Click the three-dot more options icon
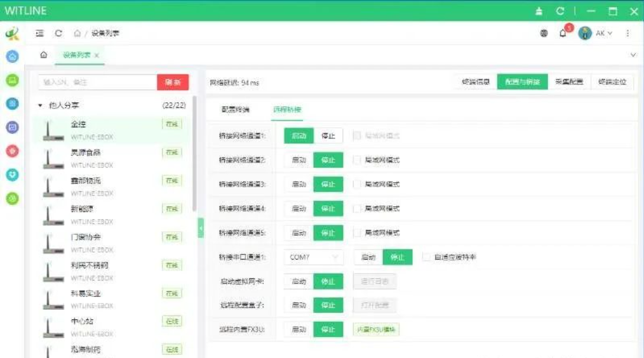Screen dimensions: 644x358 coord(627,34)
